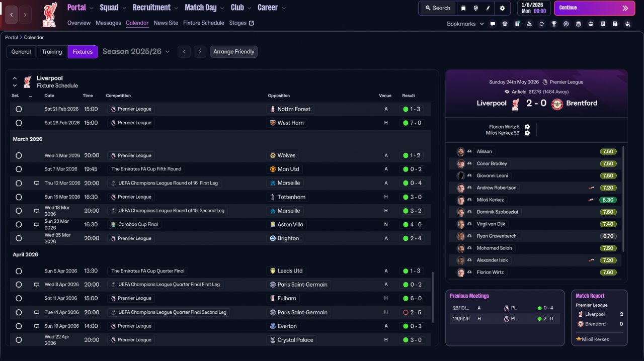Expand the Squad menu dropdown arrow

pyautogui.click(x=124, y=8)
